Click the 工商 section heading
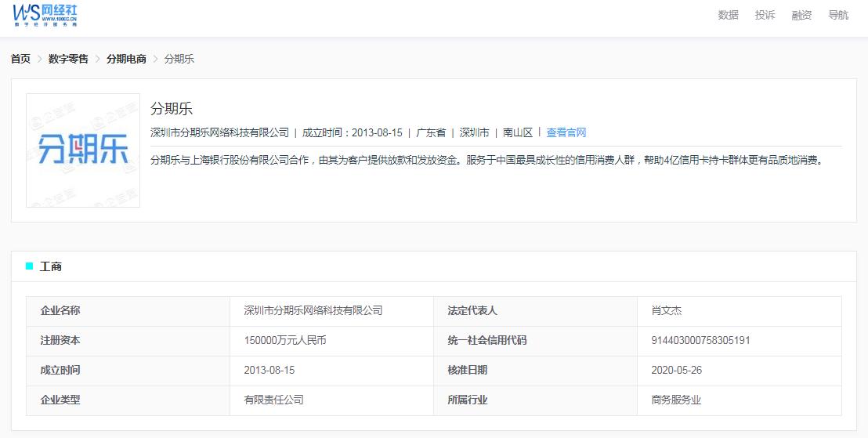 click(50, 267)
